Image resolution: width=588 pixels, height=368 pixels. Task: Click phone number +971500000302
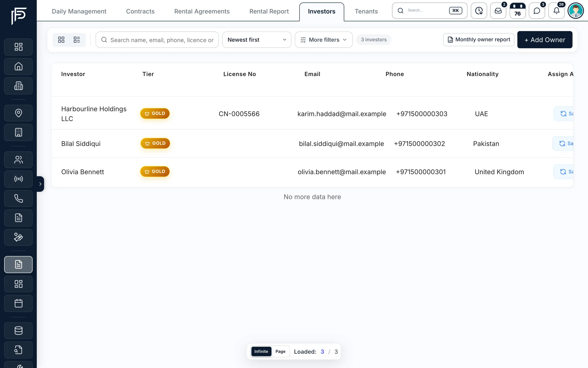(x=419, y=144)
